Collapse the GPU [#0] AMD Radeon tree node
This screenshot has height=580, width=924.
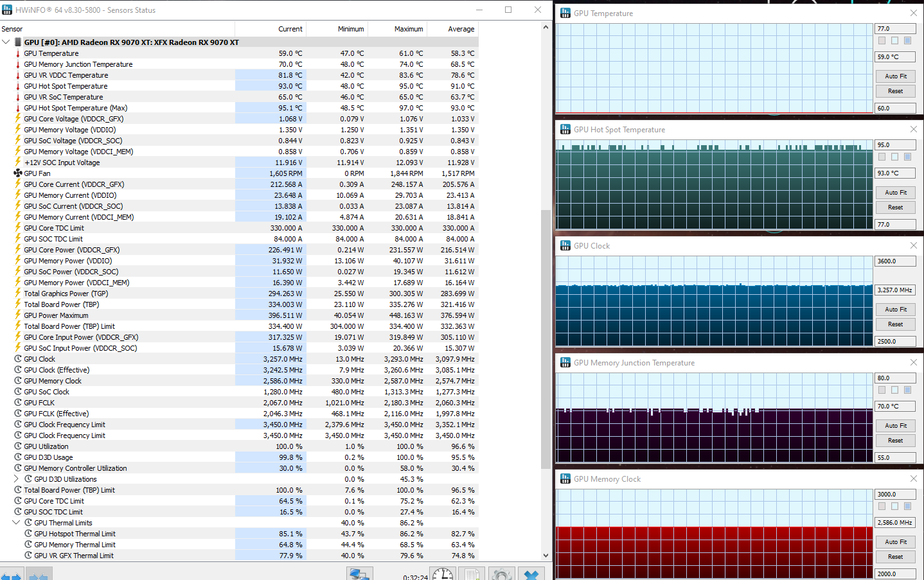[x=6, y=42]
